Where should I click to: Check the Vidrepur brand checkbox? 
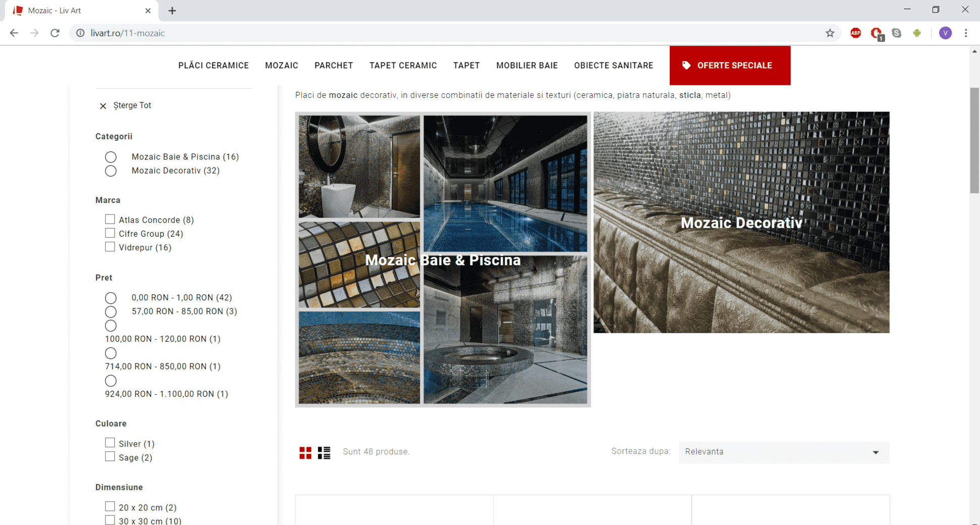(x=110, y=247)
